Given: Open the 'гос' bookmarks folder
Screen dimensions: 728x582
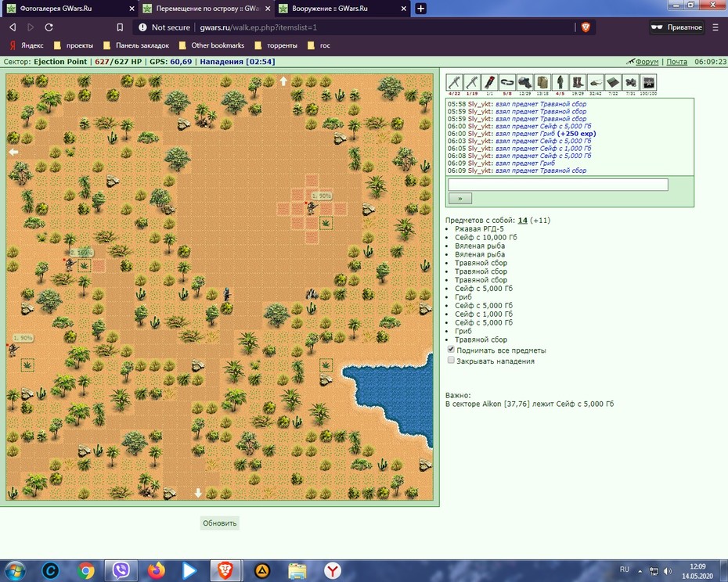Looking at the screenshot, I should [319, 45].
